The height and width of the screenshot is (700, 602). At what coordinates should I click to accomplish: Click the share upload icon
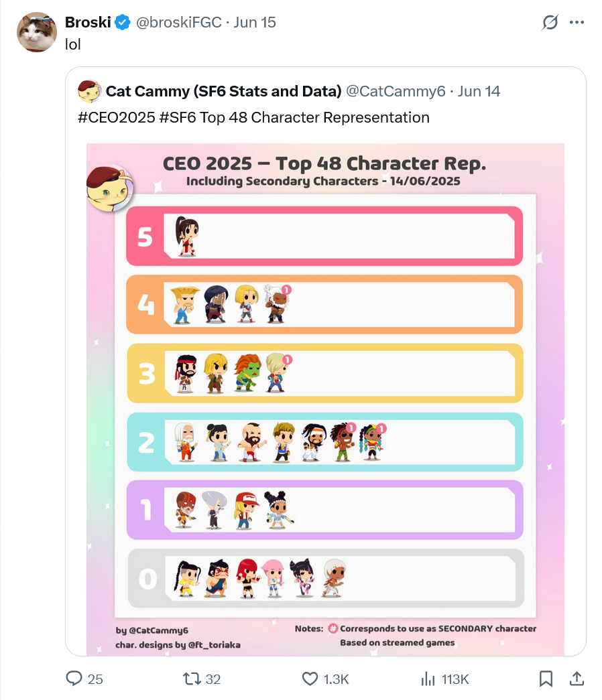[577, 679]
